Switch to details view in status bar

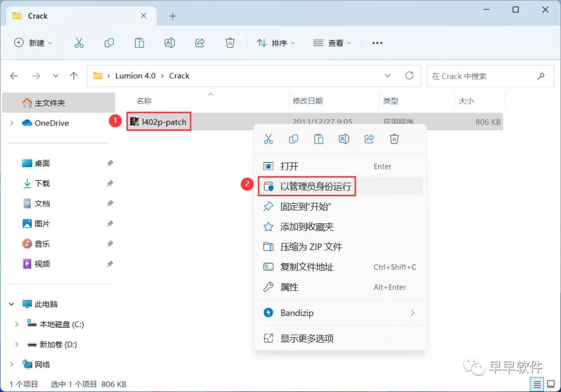tap(537, 385)
